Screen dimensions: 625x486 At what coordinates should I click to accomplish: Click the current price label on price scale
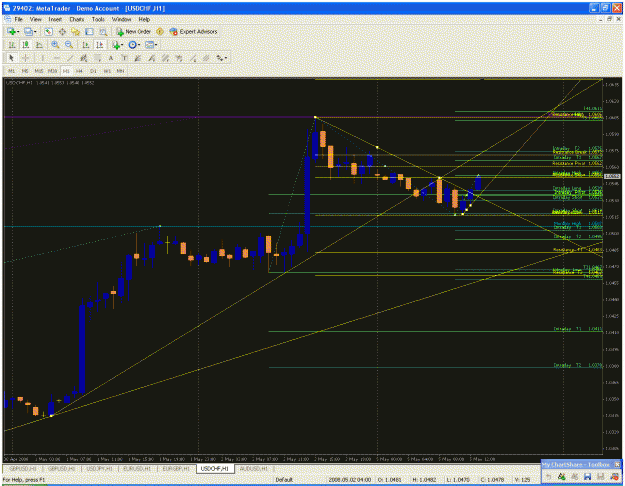(612, 176)
